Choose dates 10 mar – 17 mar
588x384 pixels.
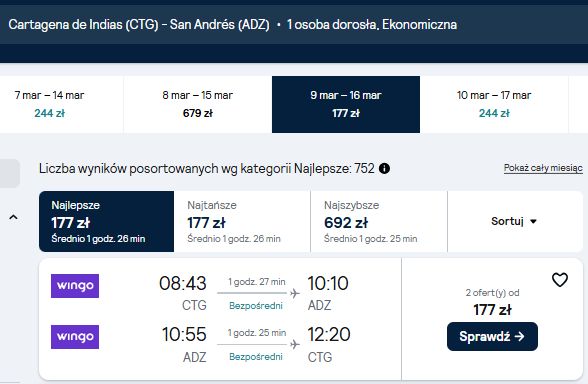click(494, 104)
